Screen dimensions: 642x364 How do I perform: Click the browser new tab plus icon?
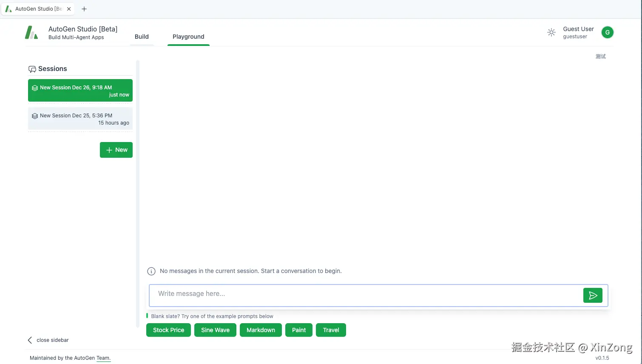coord(84,9)
